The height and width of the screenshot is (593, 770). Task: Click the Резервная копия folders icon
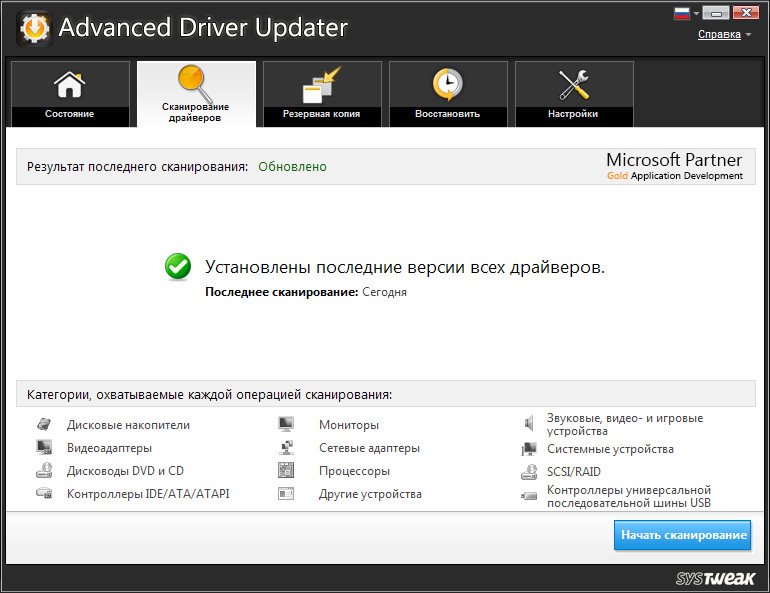tap(321, 85)
